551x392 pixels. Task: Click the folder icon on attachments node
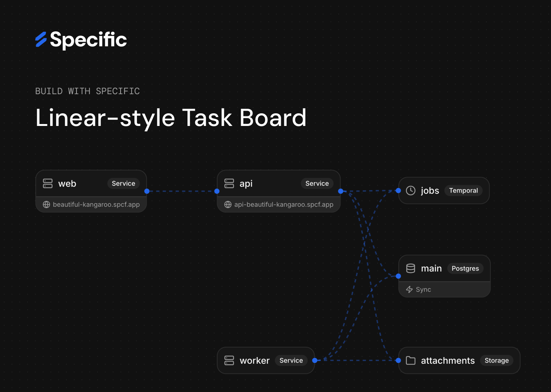[x=411, y=361]
